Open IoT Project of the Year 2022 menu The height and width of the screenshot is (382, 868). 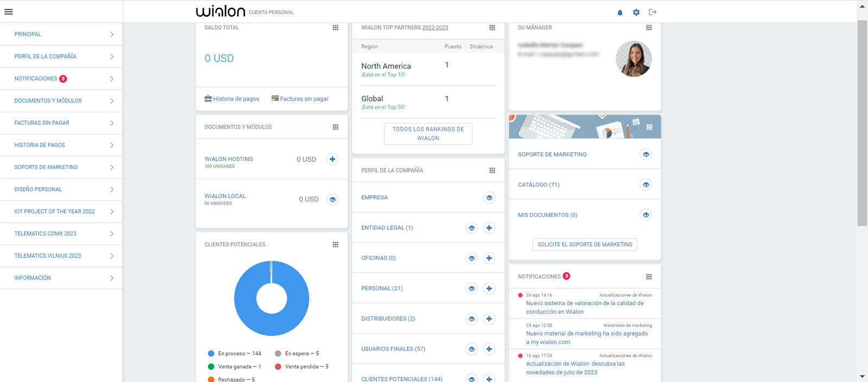point(61,212)
